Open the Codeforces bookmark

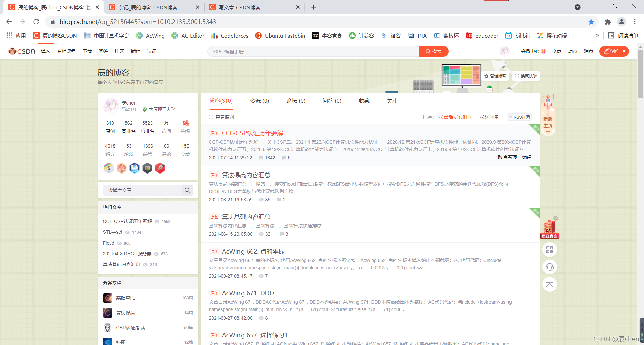coord(229,36)
